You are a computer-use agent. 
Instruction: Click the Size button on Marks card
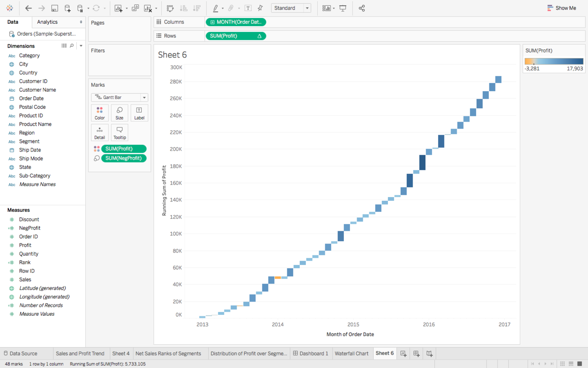click(x=119, y=113)
